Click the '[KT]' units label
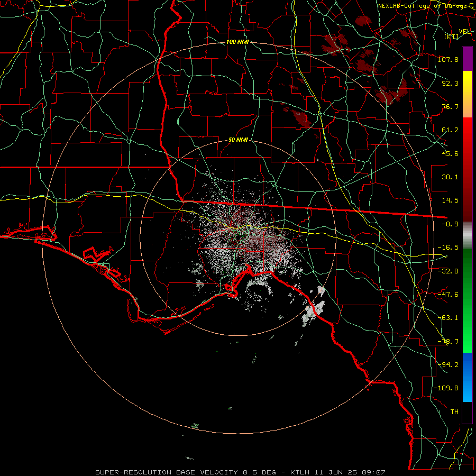 pyautogui.click(x=452, y=36)
